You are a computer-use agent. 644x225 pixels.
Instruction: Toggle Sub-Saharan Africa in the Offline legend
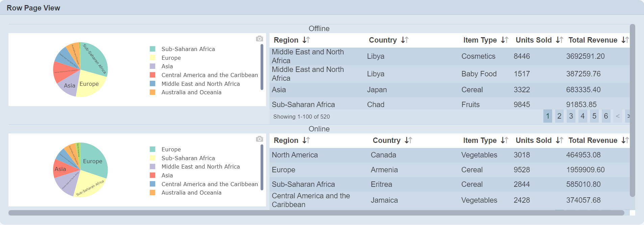pyautogui.click(x=188, y=49)
